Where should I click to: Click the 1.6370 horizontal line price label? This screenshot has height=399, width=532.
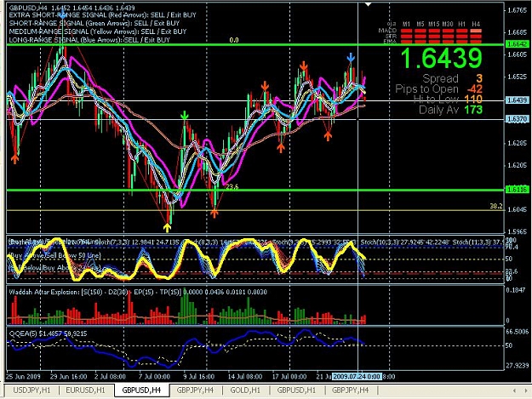(517, 119)
